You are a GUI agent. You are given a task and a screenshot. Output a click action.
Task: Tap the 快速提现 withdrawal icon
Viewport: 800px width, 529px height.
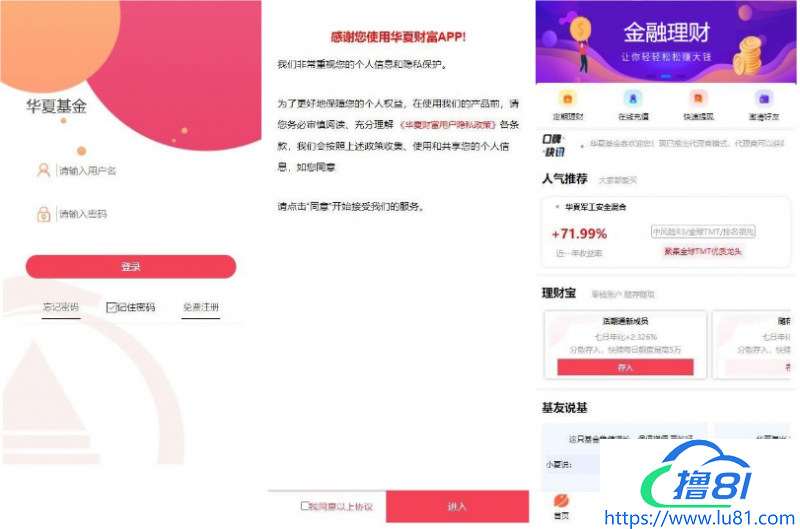[x=698, y=98]
